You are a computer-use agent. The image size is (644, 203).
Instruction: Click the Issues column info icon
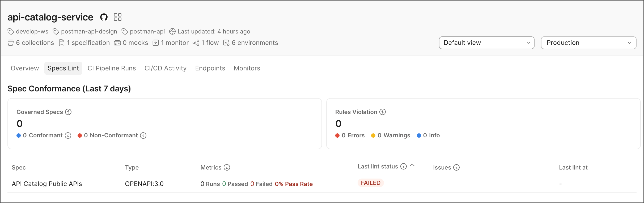coord(456,167)
